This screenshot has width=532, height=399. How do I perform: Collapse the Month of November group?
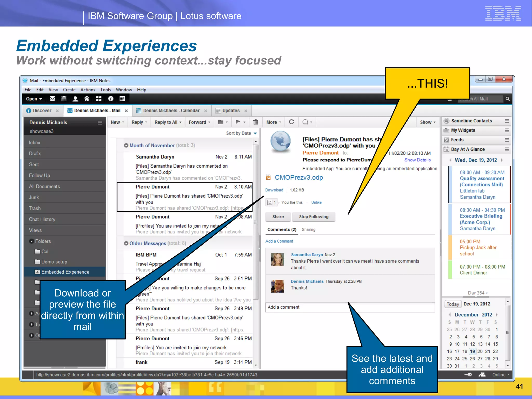(x=126, y=146)
